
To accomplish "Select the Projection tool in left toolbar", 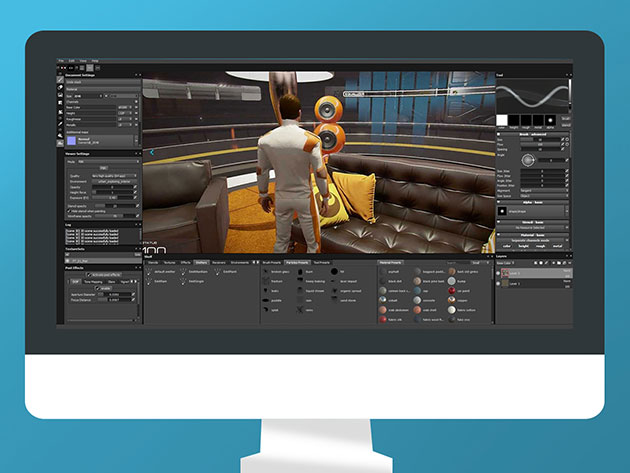I will click(x=60, y=95).
